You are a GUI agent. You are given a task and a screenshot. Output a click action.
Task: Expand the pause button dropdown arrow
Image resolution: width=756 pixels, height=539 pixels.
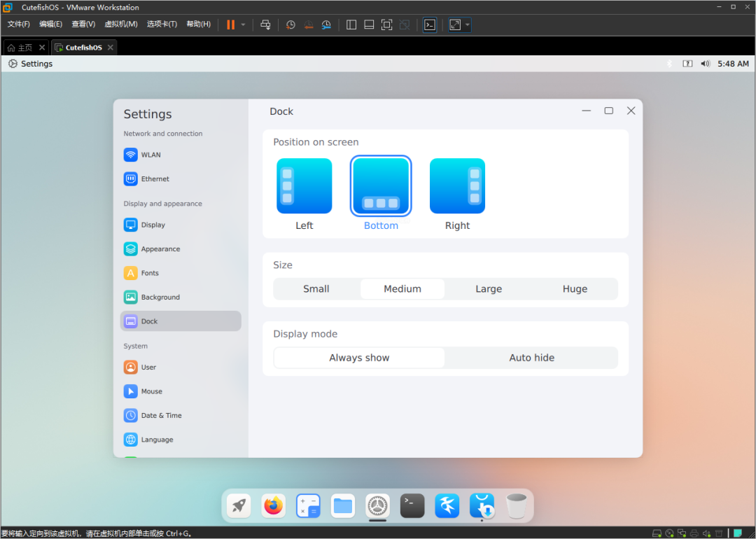pos(243,24)
